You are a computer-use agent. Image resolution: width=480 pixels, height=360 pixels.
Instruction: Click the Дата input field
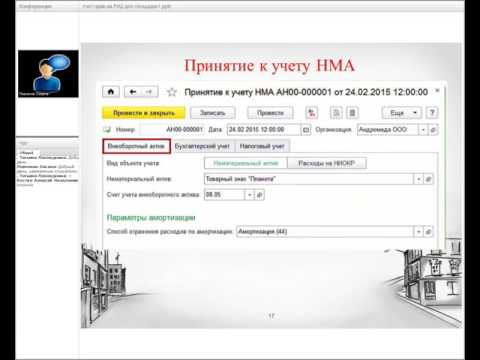coord(263,129)
